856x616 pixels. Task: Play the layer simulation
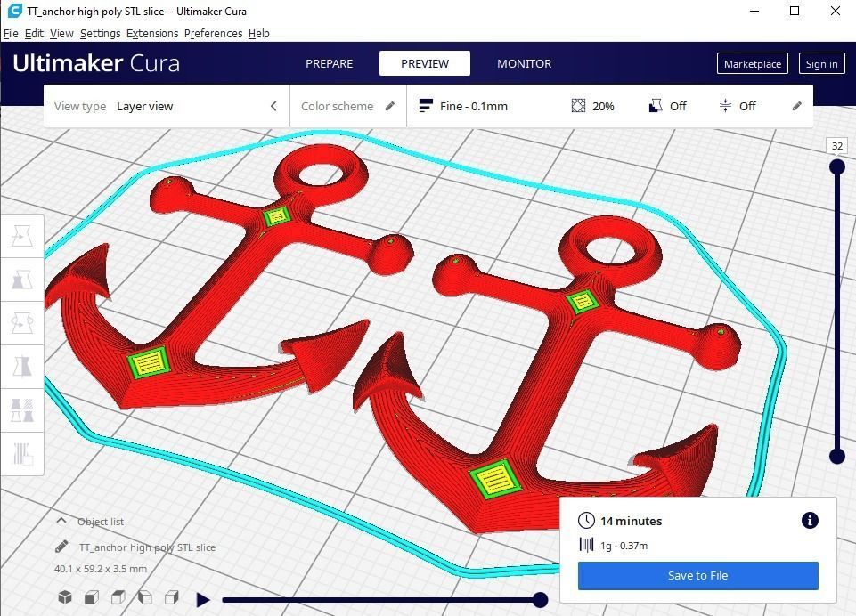click(203, 600)
